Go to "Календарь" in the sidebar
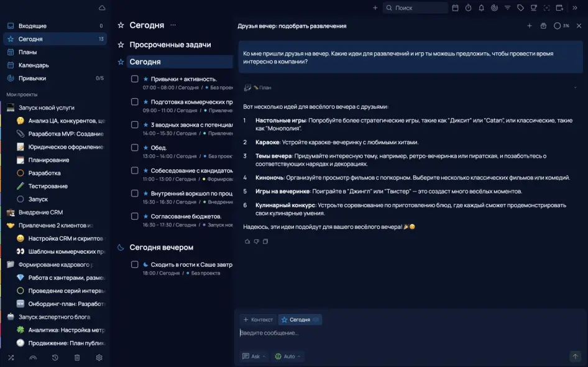 (x=34, y=65)
